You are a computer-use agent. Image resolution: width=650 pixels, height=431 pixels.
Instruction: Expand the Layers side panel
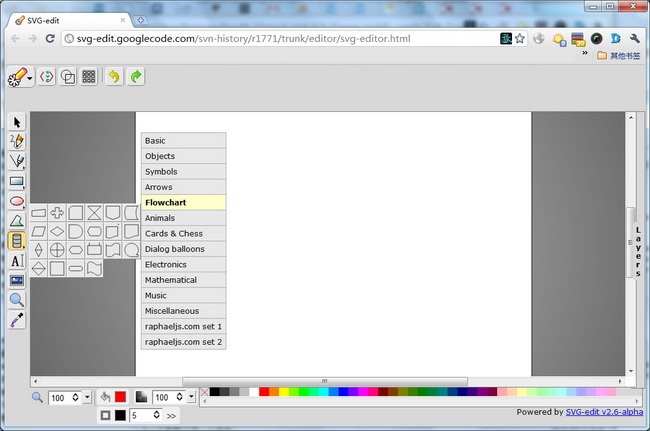637,252
